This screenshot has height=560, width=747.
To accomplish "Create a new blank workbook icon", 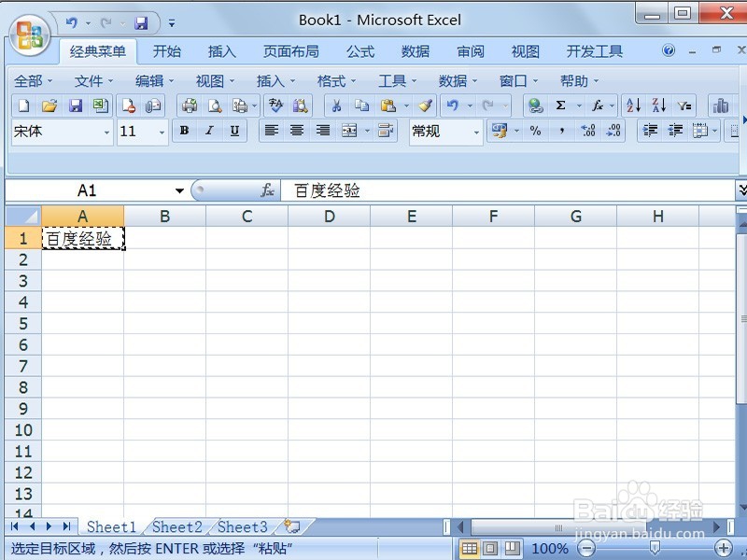I will coord(23,105).
